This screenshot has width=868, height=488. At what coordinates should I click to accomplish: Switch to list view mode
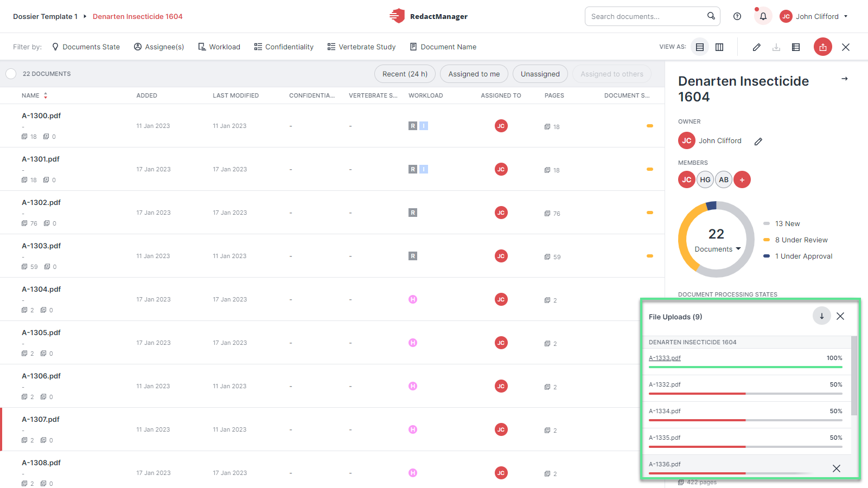(x=700, y=47)
